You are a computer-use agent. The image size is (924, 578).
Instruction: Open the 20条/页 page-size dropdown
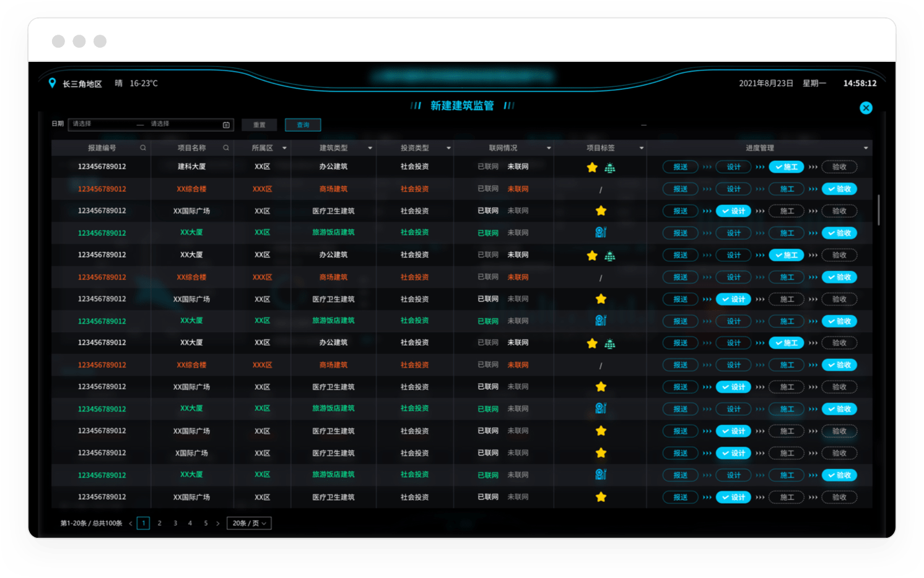point(248,523)
